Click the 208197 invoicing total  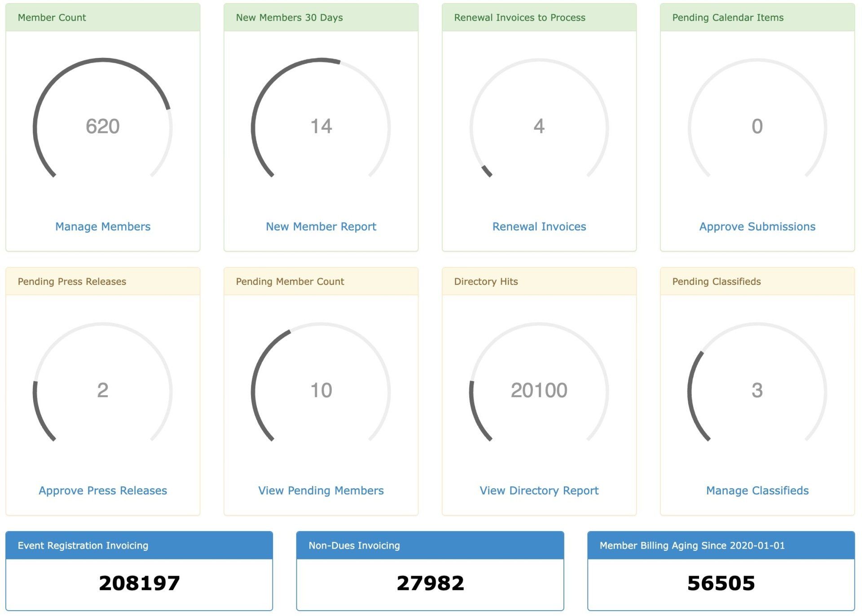pyautogui.click(x=139, y=583)
